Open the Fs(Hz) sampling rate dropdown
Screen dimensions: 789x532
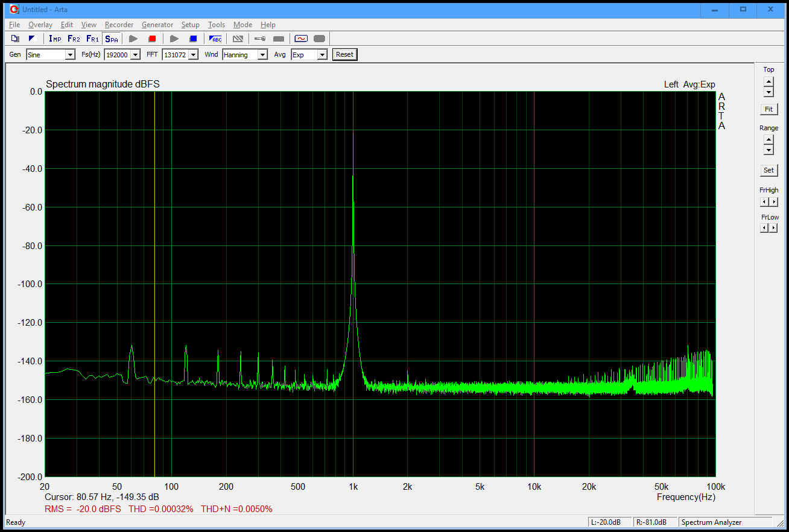(x=135, y=54)
